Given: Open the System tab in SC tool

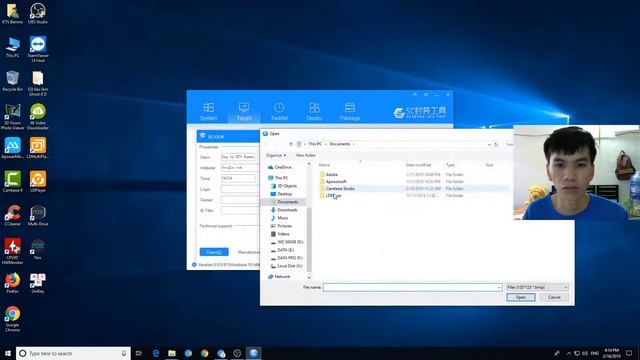Looking at the screenshot, I should tap(209, 111).
